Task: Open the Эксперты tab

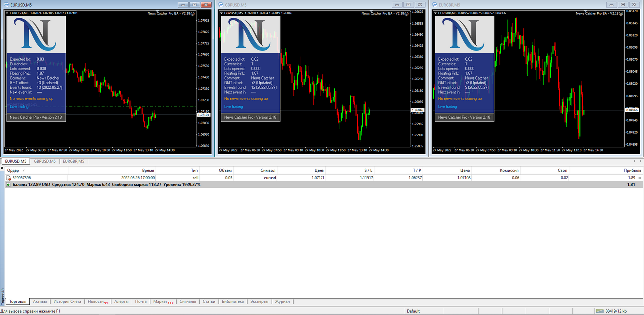Action: coord(259,302)
